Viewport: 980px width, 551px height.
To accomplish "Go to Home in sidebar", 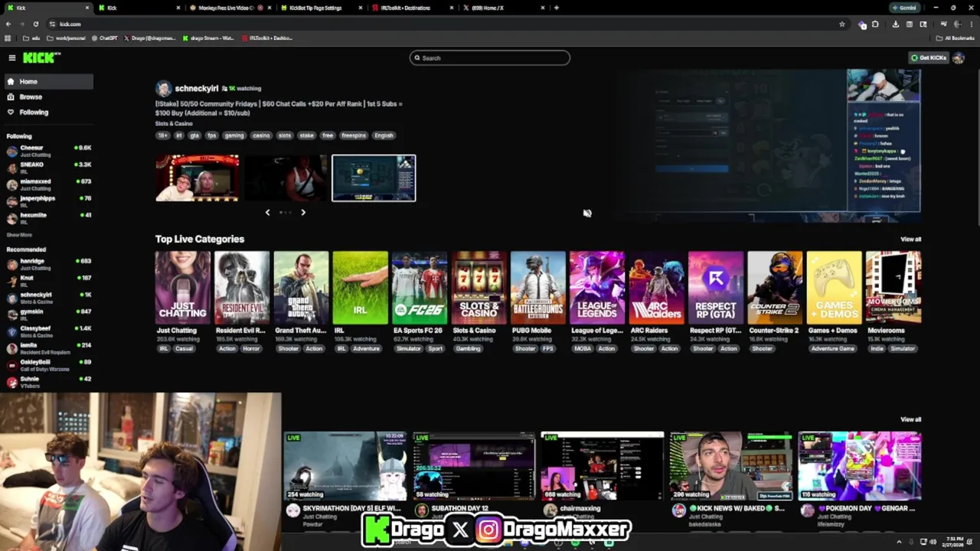I will tap(47, 81).
